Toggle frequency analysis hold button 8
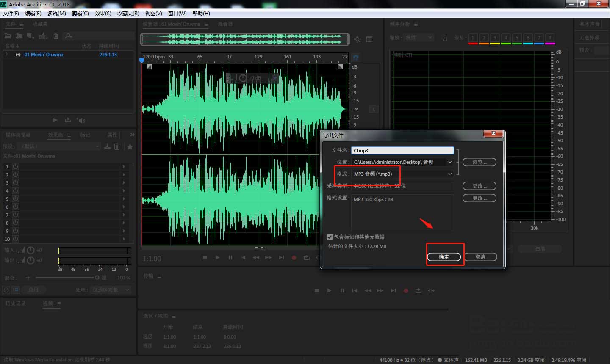610x364 pixels. point(550,38)
